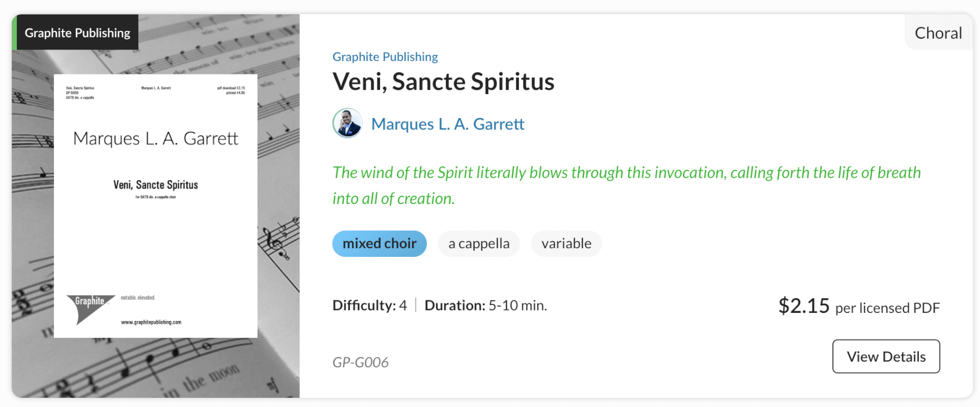
Task: Click the Difficulty: 4 label
Action: [370, 305]
